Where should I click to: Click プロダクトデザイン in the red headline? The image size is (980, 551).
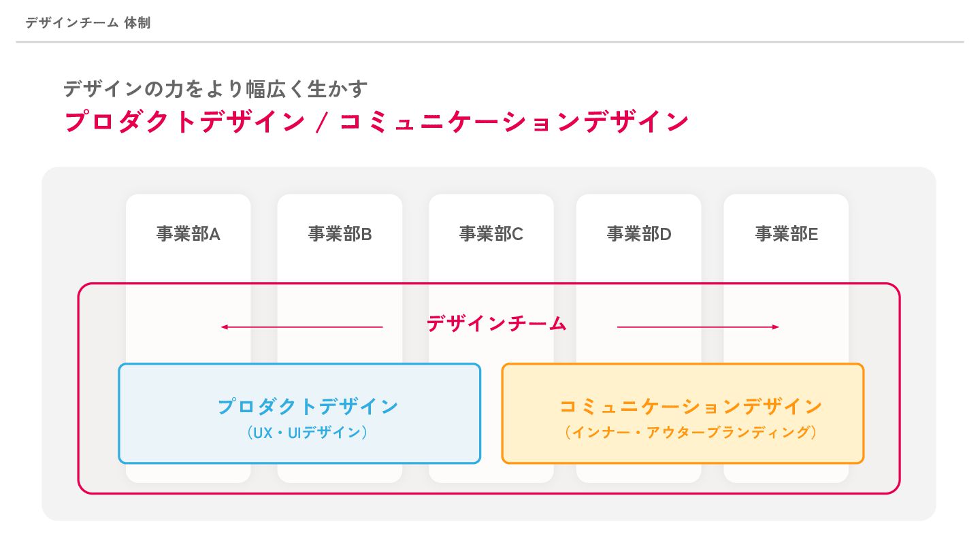click(184, 122)
